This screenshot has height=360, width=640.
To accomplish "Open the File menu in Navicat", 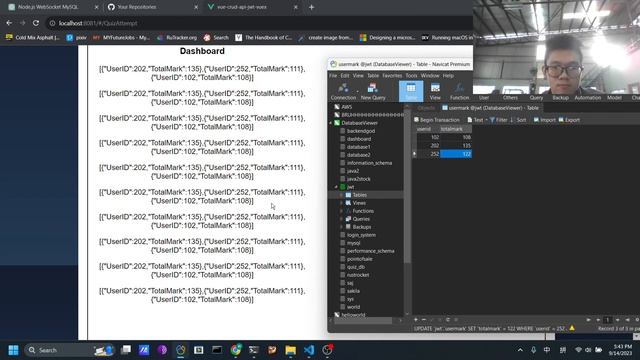I will [x=333, y=76].
